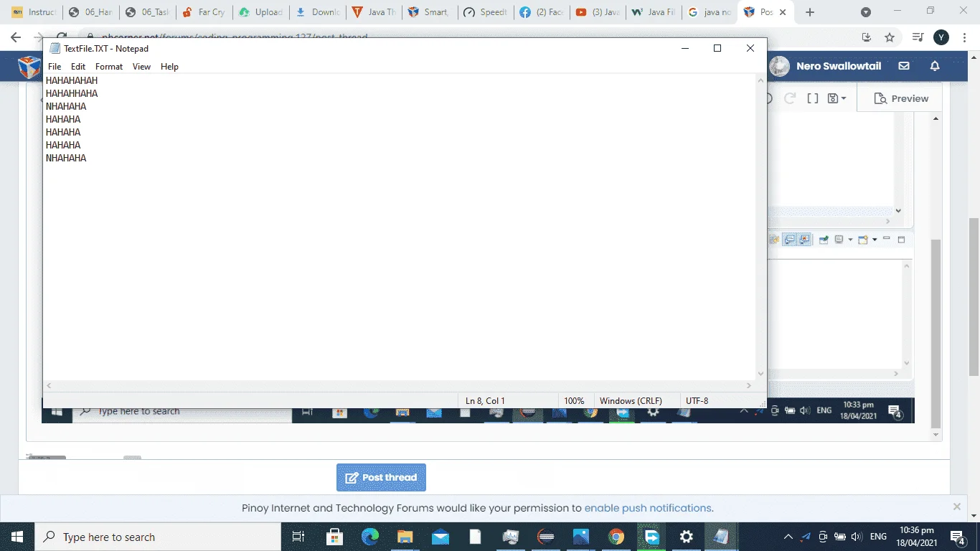This screenshot has width=980, height=551.
Task: Open Mail app from taskbar
Action: [440, 537]
